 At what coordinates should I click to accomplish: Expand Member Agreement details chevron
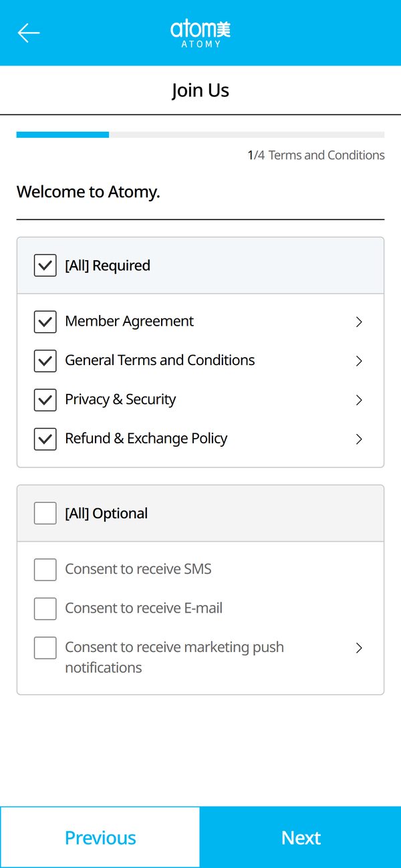tap(359, 322)
